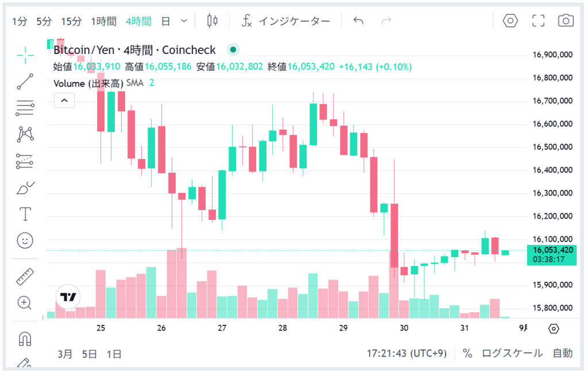This screenshot has height=373, width=588.
Task: Open the candlestick chart type menu
Action: [212, 21]
